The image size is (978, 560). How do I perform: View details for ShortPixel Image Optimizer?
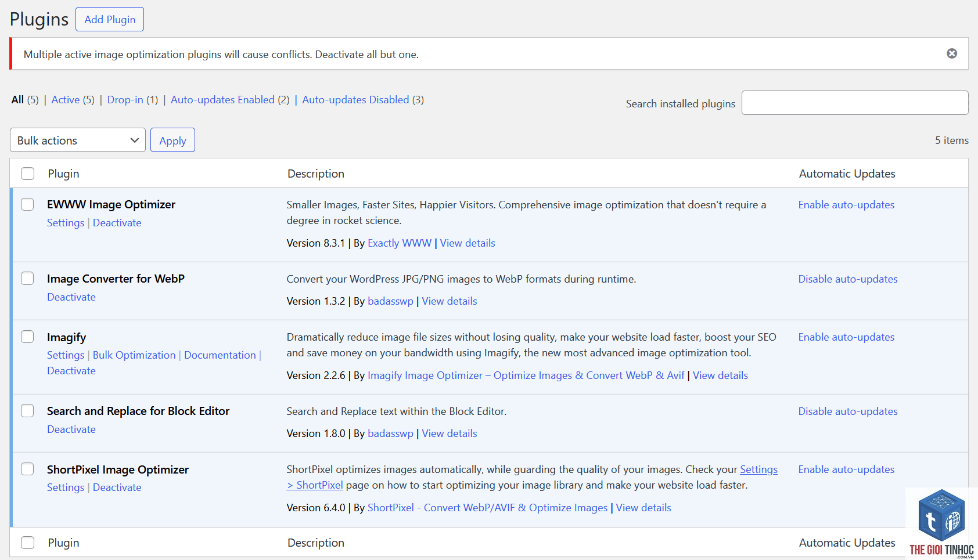click(x=643, y=508)
